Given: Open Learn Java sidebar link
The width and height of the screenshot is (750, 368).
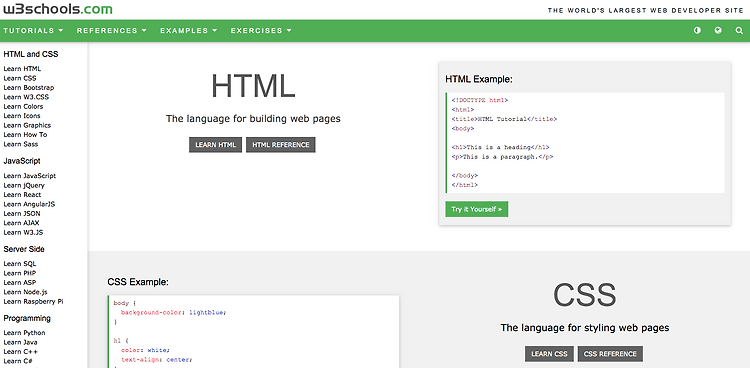Looking at the screenshot, I should coord(20,342).
